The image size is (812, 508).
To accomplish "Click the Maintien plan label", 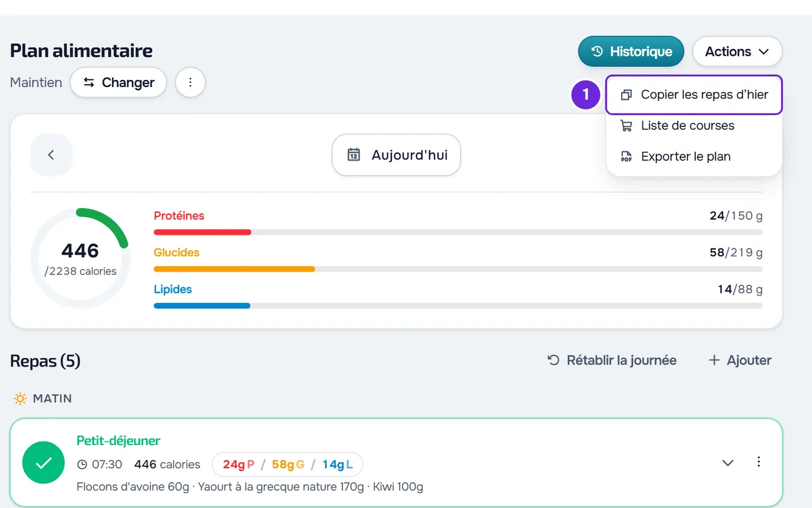I will 36,82.
